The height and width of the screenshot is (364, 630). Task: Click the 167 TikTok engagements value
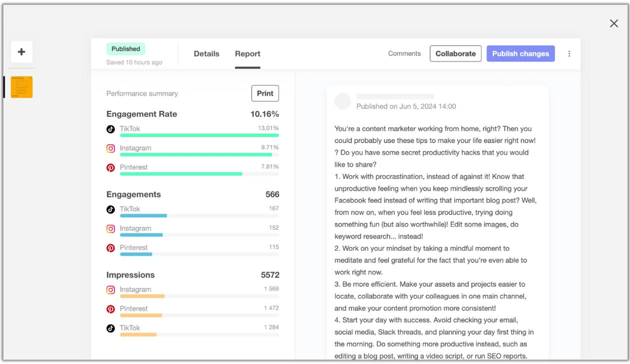[274, 208]
